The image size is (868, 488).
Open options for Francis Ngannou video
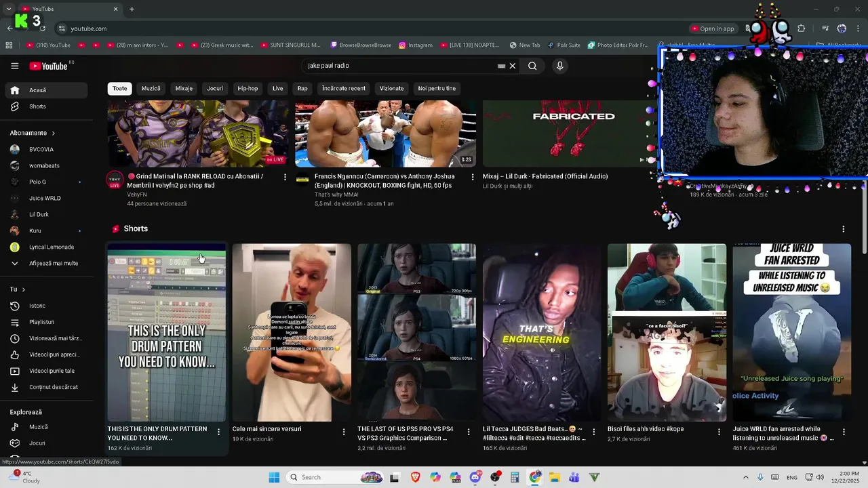pos(473,177)
